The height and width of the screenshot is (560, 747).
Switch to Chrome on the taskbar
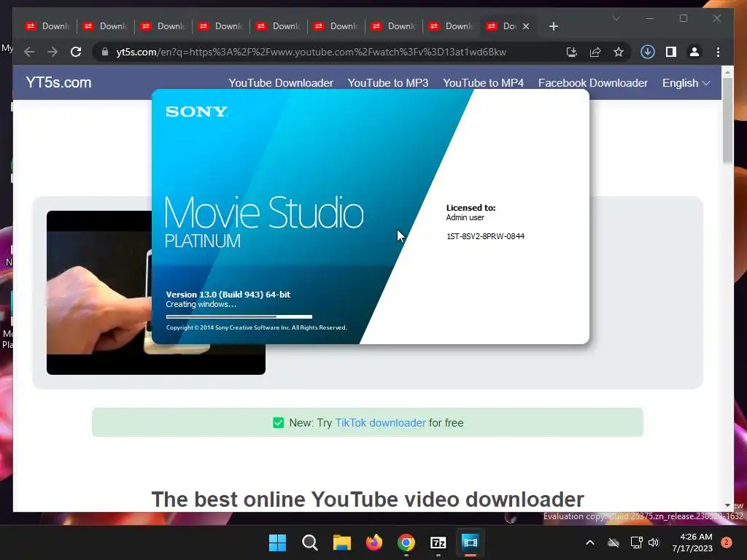click(x=406, y=542)
